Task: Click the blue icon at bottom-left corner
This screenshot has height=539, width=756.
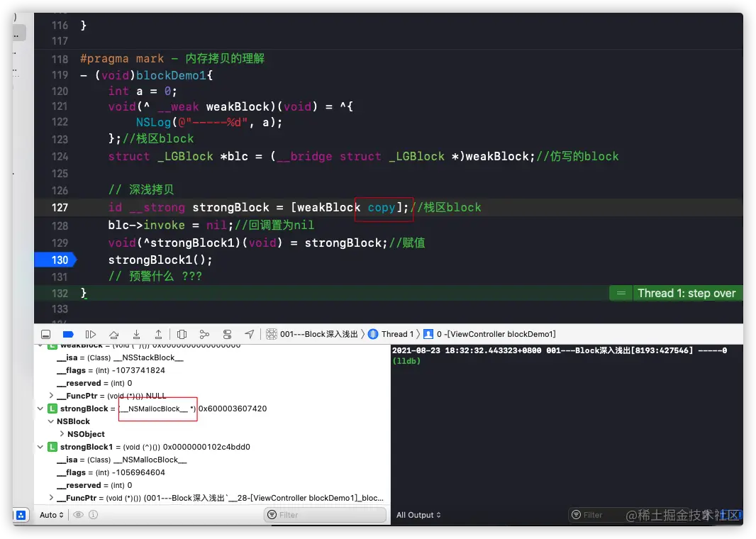Action: coord(21,516)
